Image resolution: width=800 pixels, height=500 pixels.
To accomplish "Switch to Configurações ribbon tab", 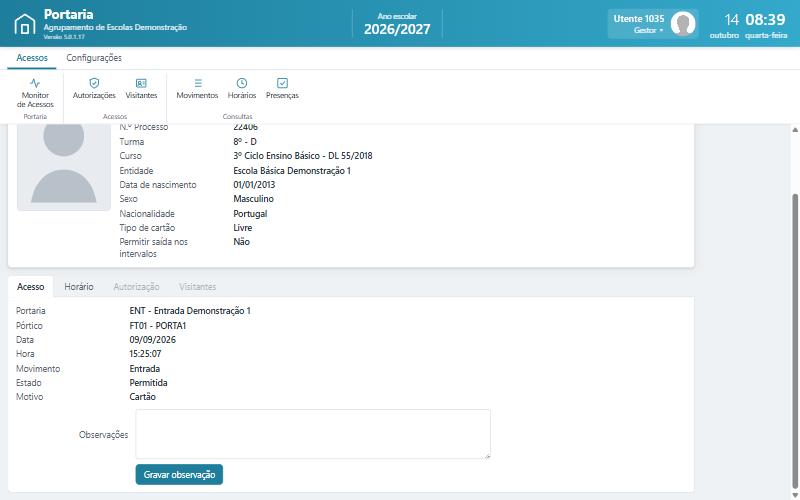I will click(94, 58).
